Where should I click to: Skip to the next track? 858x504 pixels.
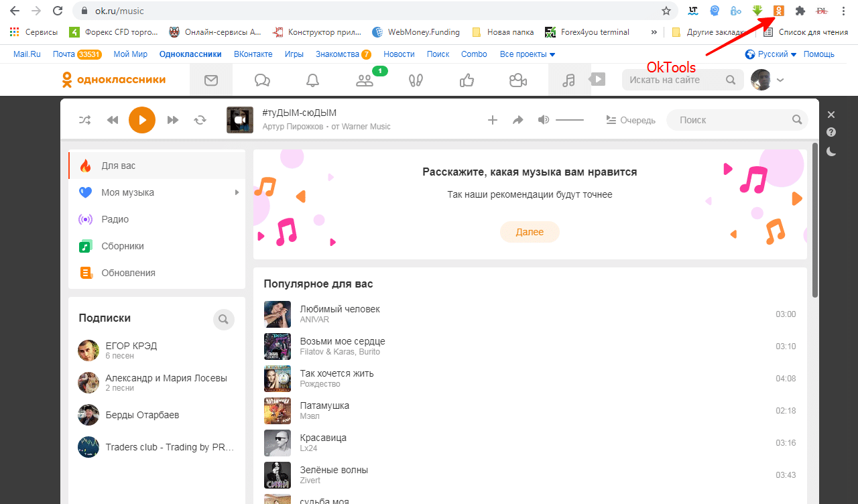173,120
